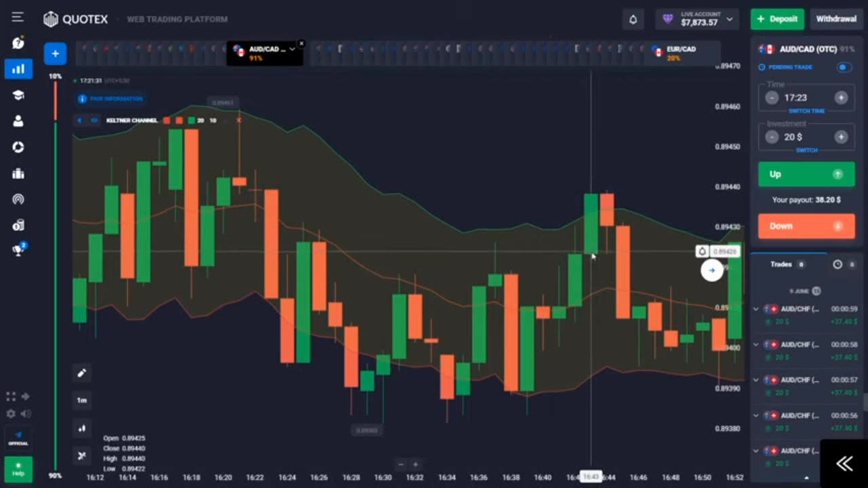Select the Trades tab

point(787,264)
